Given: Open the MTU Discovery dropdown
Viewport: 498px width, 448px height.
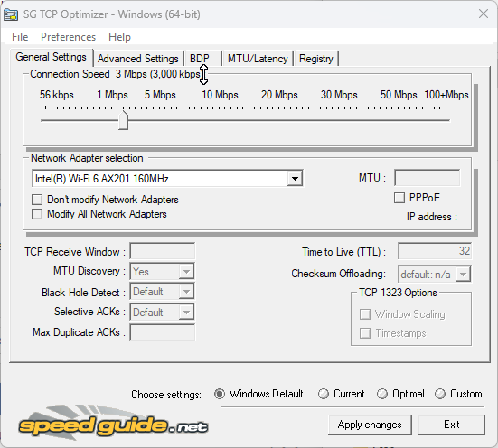Looking at the screenshot, I should click(186, 272).
